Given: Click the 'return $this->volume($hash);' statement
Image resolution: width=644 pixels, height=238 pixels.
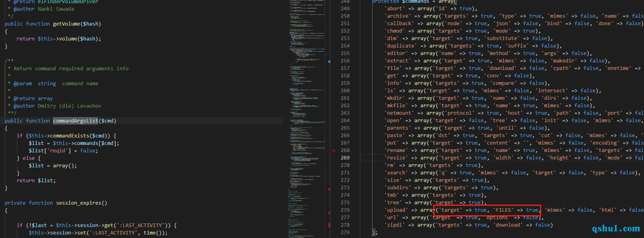Looking at the screenshot, I should pos(59,39).
